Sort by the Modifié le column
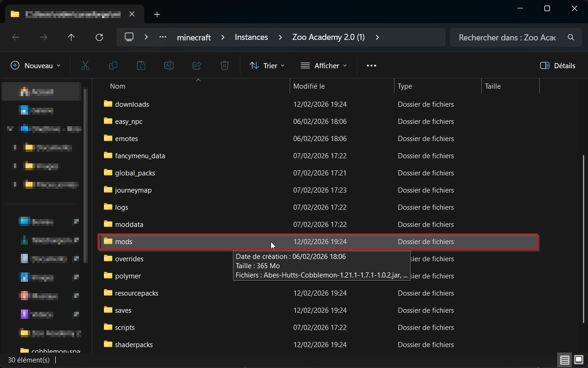This screenshot has width=588, height=368. pyautogui.click(x=309, y=86)
